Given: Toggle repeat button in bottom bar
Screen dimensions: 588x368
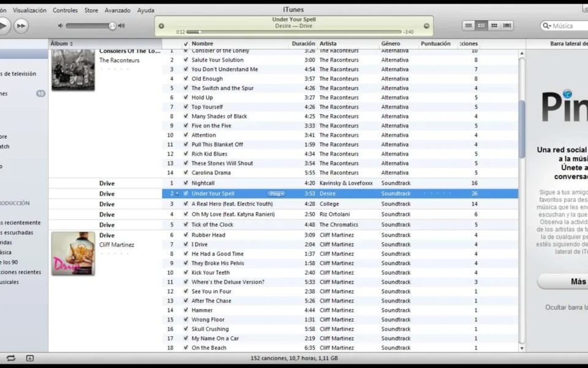Looking at the screenshot, I should point(10,358).
